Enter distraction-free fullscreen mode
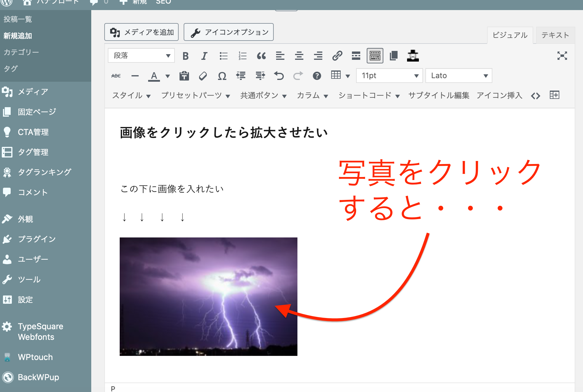This screenshot has height=392, width=583. (x=562, y=56)
